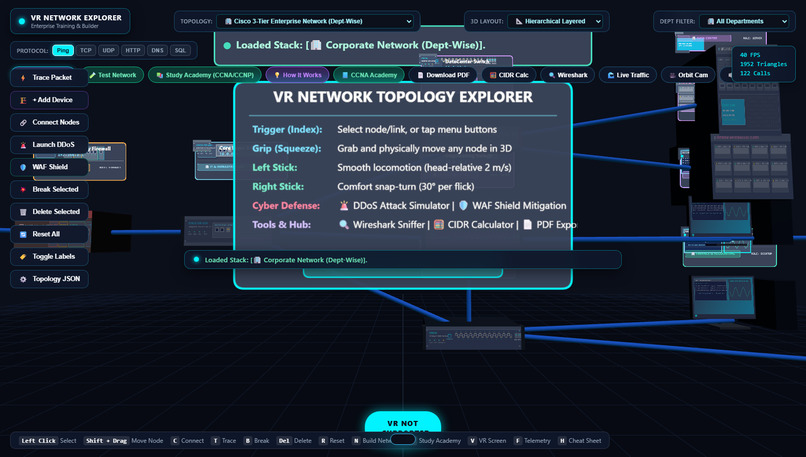This screenshot has width=806, height=457.
Task: Click the Toggle Labels tag icon
Action: tap(23, 257)
